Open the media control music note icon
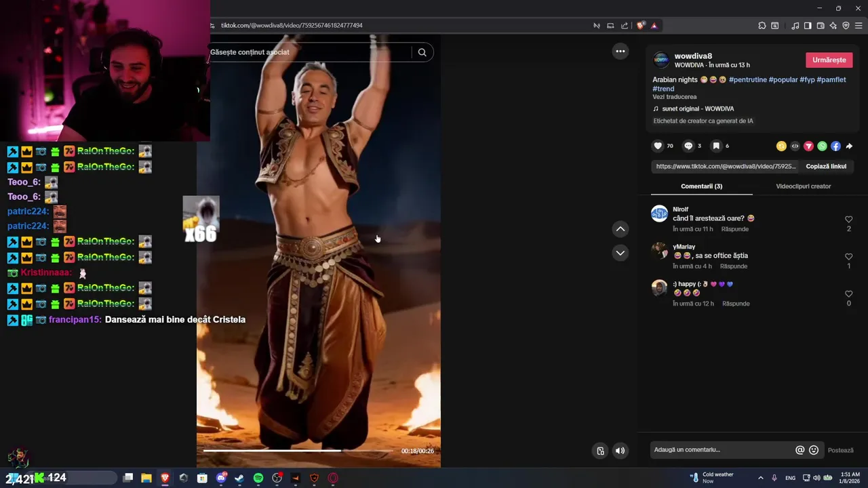The height and width of the screenshot is (488, 868). 795,26
